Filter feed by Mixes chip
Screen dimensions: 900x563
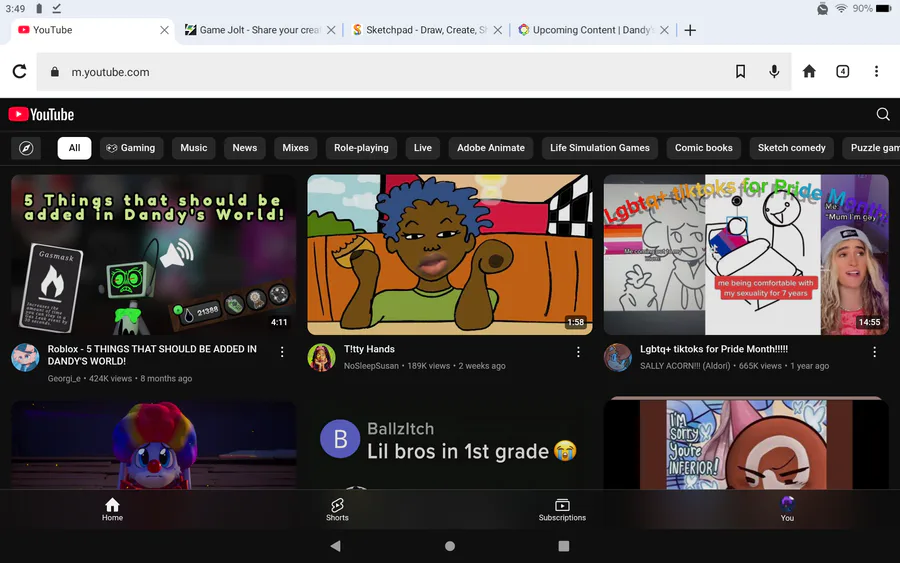[x=295, y=148]
